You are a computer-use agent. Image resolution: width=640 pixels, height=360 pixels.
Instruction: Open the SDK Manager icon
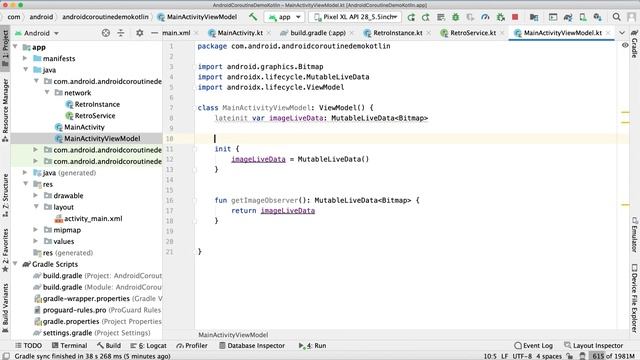598,17
